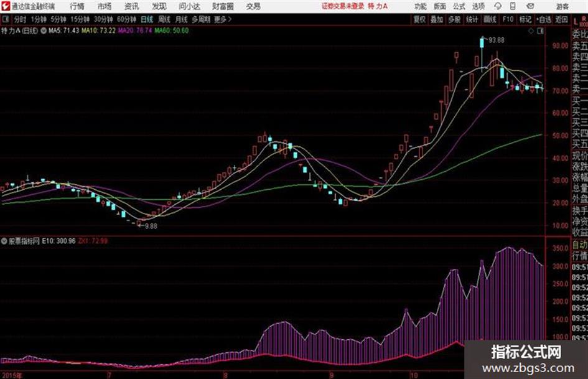Click the MA5: 71.43 value label
Image resolution: width=588 pixels, height=379 pixels.
click(63, 30)
